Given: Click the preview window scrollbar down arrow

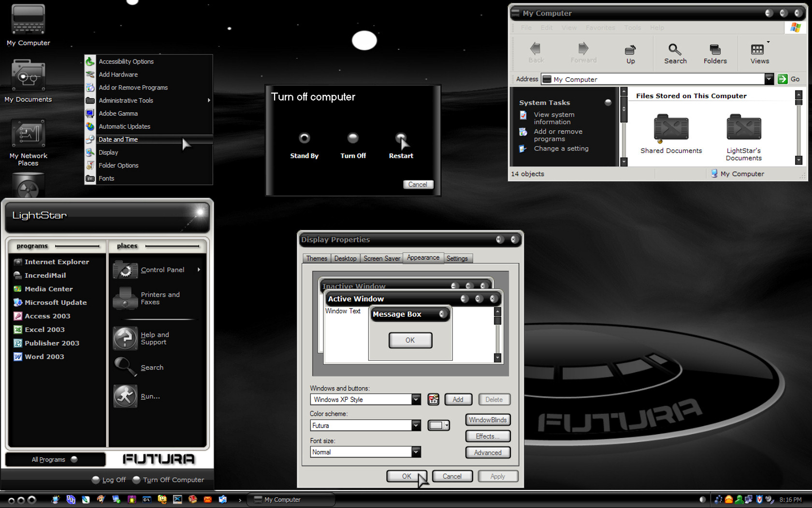Looking at the screenshot, I should (497, 358).
